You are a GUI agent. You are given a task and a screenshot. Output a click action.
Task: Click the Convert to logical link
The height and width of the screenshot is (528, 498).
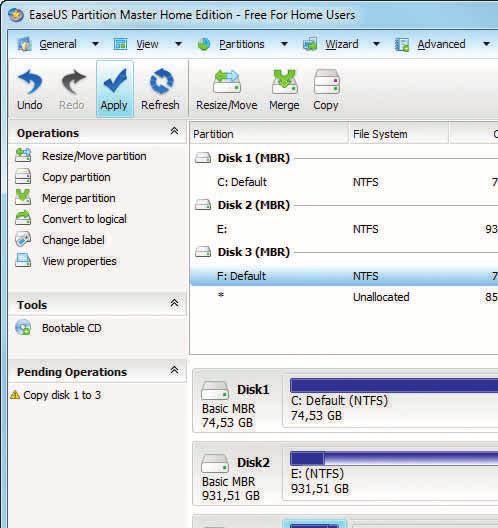pos(85,219)
